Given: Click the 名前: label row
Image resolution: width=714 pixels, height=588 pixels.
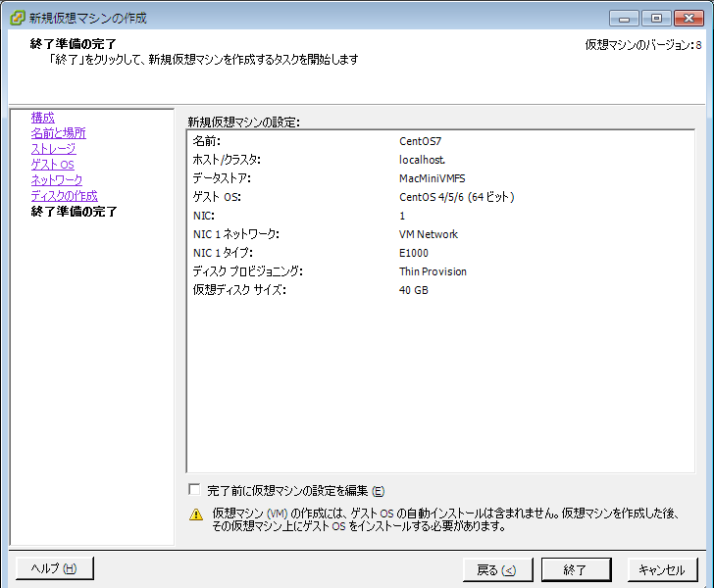Looking at the screenshot, I should 206,141.
